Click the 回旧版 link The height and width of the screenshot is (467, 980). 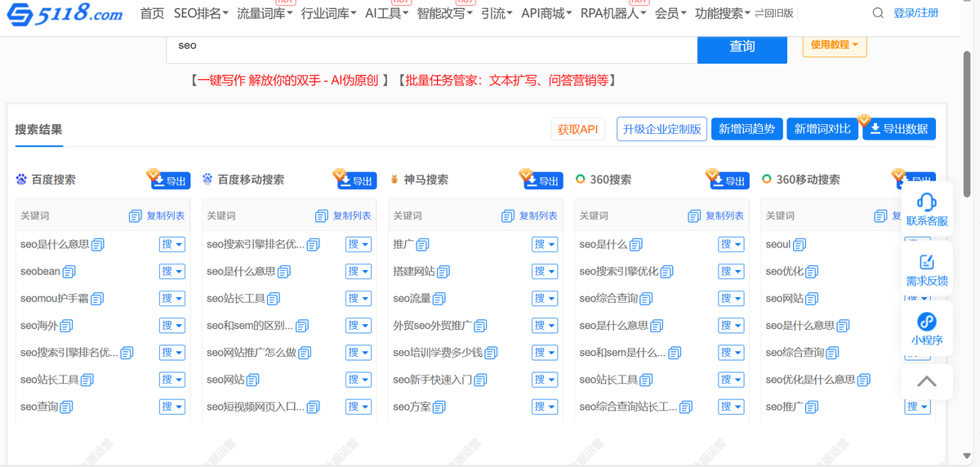(773, 13)
